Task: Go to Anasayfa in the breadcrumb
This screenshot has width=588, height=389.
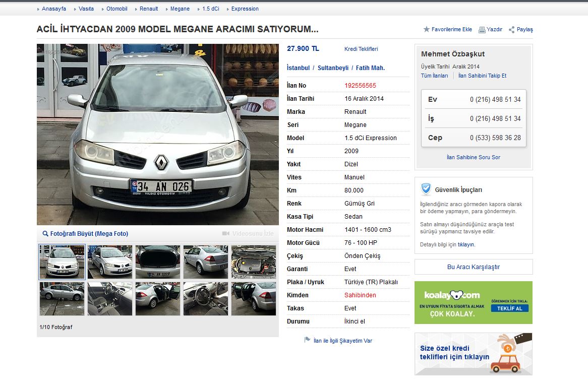Action: coord(54,9)
